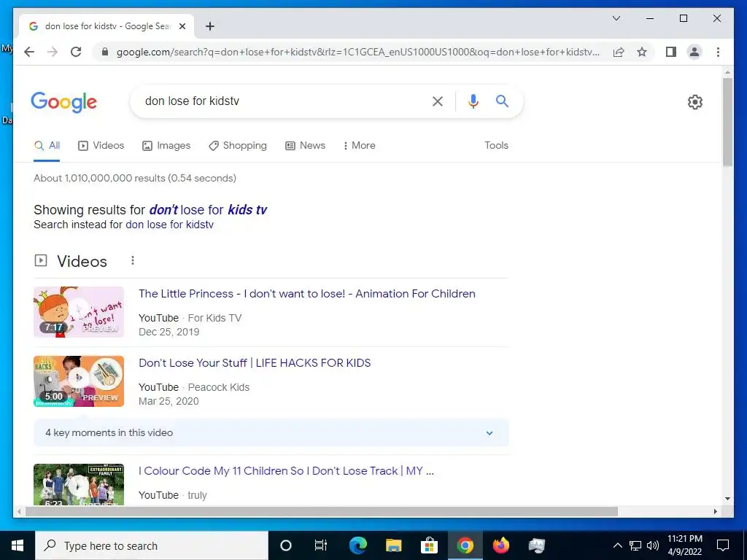
Task: Open File Explorer from the taskbar
Action: pos(393,545)
